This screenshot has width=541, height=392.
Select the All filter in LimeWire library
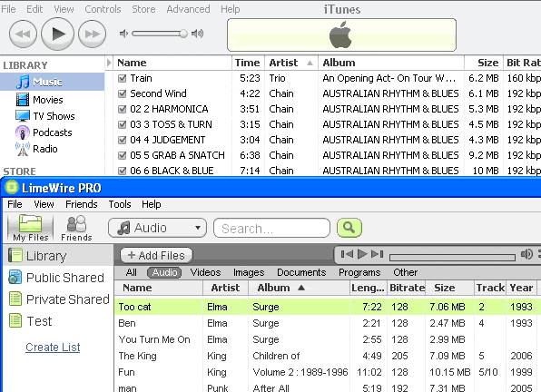pyautogui.click(x=131, y=272)
